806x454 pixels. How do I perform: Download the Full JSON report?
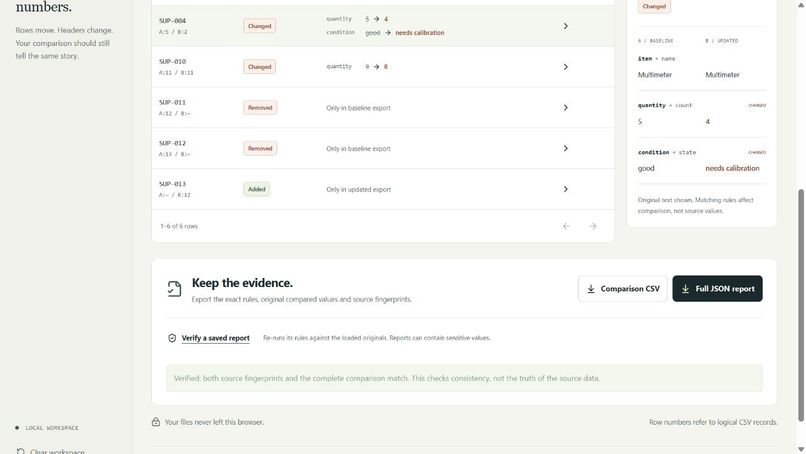717,288
